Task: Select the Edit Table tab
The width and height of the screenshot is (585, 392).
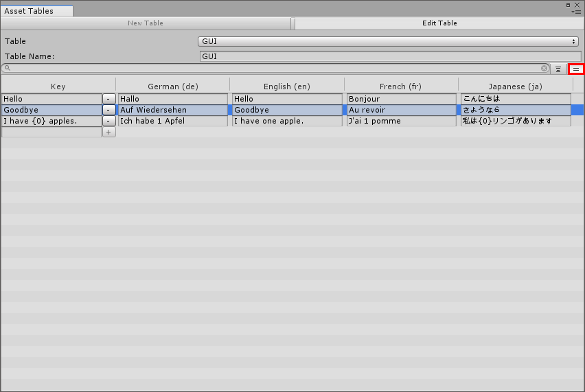Action: pos(439,23)
